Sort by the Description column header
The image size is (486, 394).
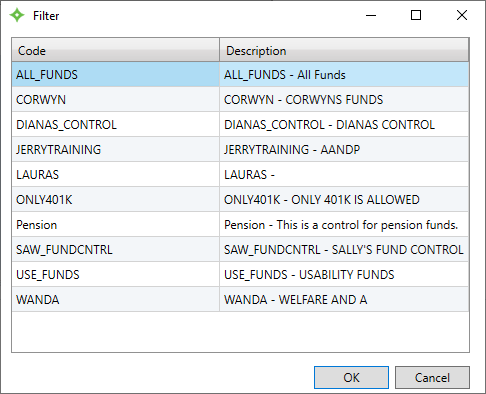[344, 50]
